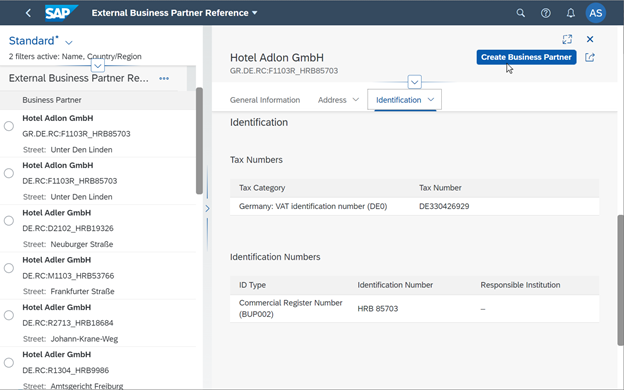The image size is (624, 390).
Task: Click Neuburger Straße street entry
Action: [82, 244]
